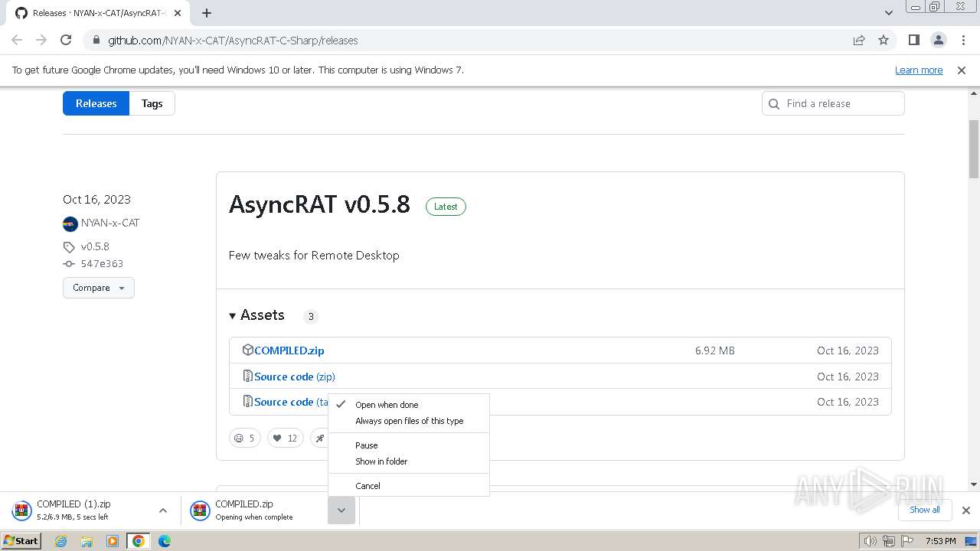Image resolution: width=980 pixels, height=551 pixels.
Task: Click the COMPILED.zip package icon
Action: (x=247, y=350)
